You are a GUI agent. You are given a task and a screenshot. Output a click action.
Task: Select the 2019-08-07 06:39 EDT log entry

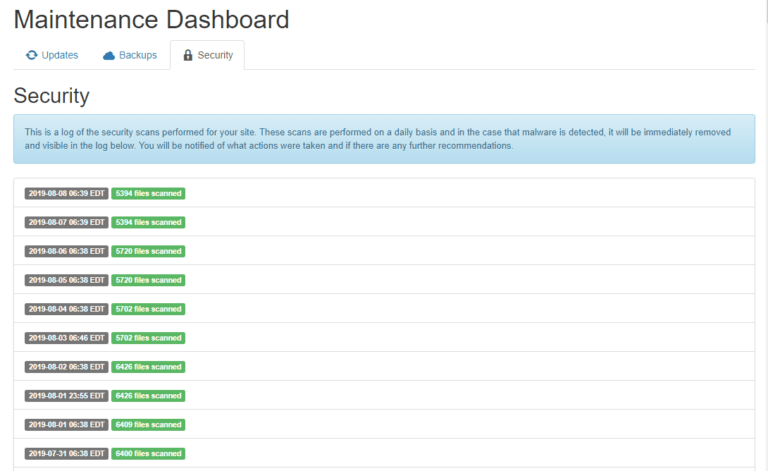tap(384, 222)
